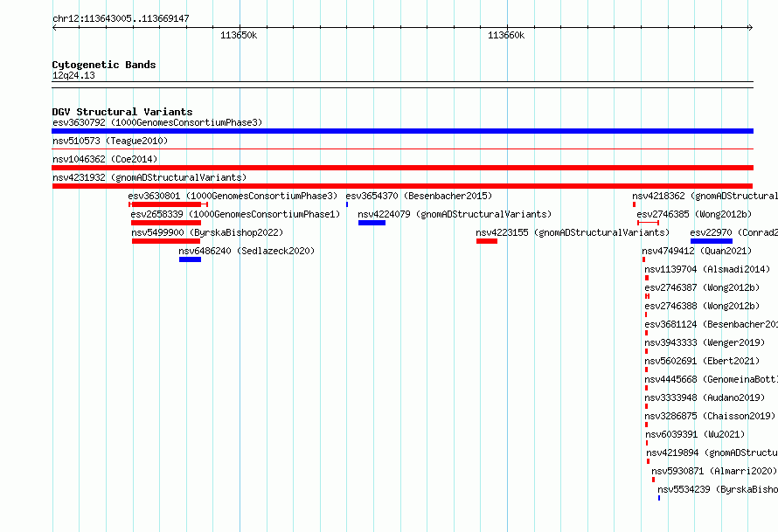Click the esv2746385 thin red interval glyph
Image resolution: width=778 pixels, height=532 pixels.
pyautogui.click(x=648, y=223)
